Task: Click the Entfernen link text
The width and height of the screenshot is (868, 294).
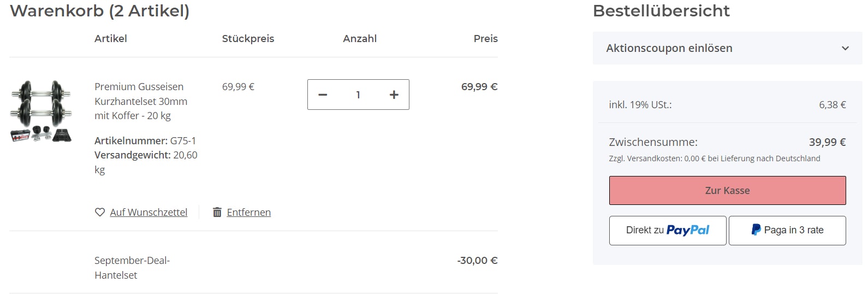Action: [x=248, y=212]
